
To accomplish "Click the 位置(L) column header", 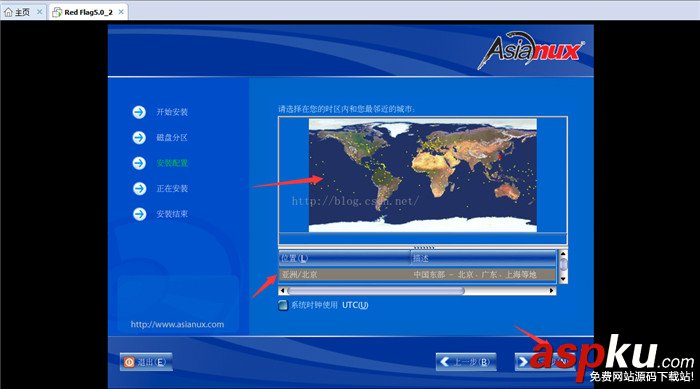I will [345, 259].
